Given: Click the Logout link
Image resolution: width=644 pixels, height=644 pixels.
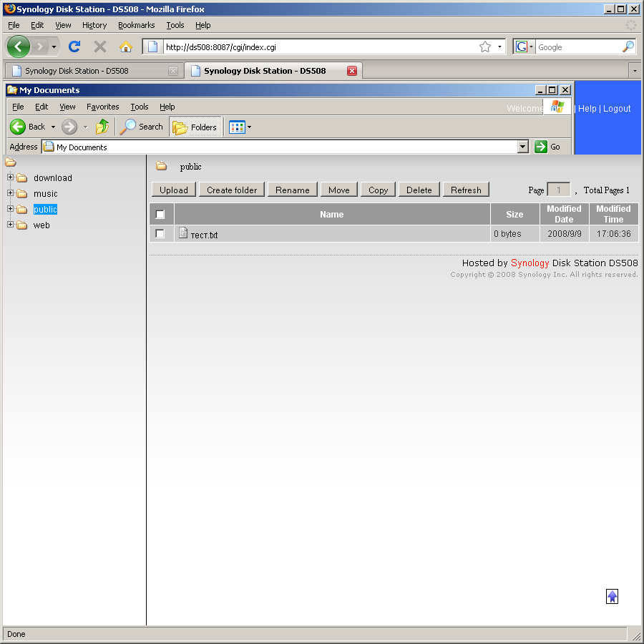Looking at the screenshot, I should point(617,109).
